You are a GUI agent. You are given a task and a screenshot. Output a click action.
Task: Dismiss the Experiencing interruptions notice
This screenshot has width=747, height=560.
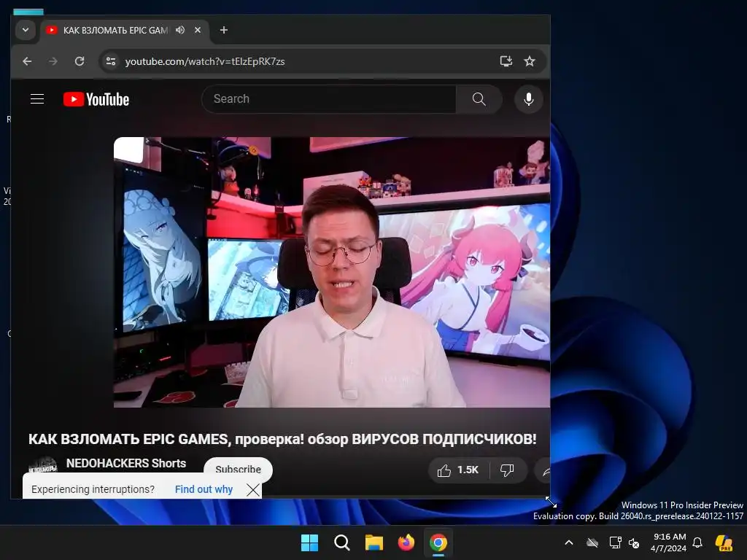tap(253, 489)
